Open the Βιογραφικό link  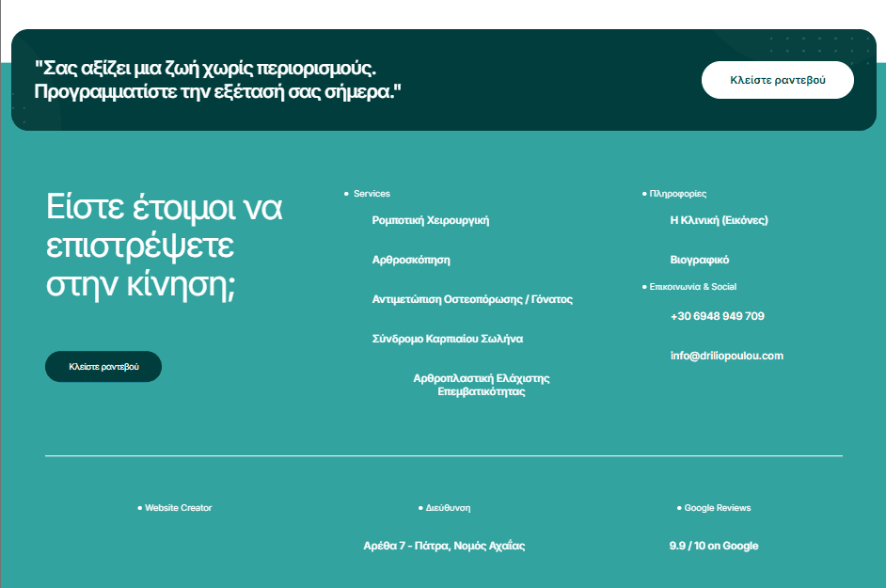(x=700, y=260)
